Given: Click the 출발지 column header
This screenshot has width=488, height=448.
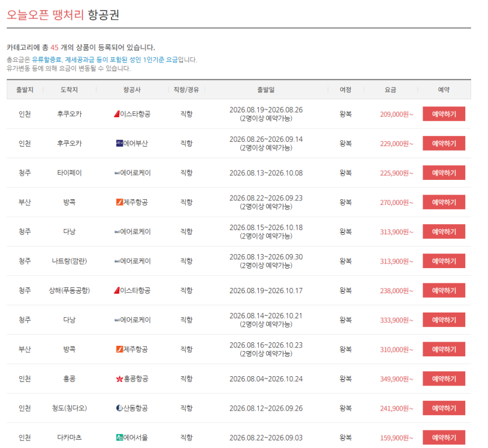Looking at the screenshot, I should pyautogui.click(x=25, y=89).
